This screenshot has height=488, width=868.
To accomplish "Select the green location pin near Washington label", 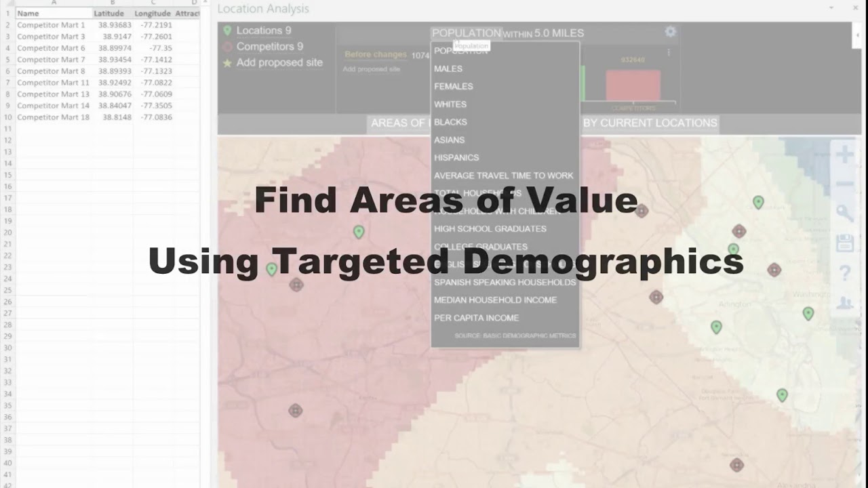I will pyautogui.click(x=808, y=314).
